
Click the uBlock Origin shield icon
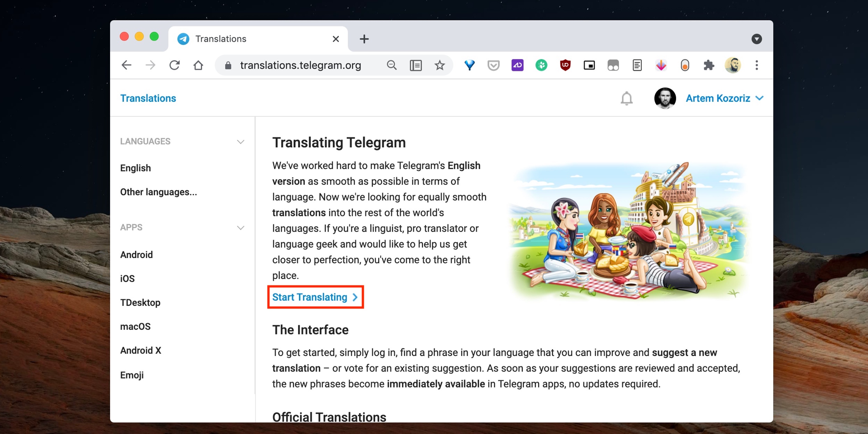(x=565, y=65)
